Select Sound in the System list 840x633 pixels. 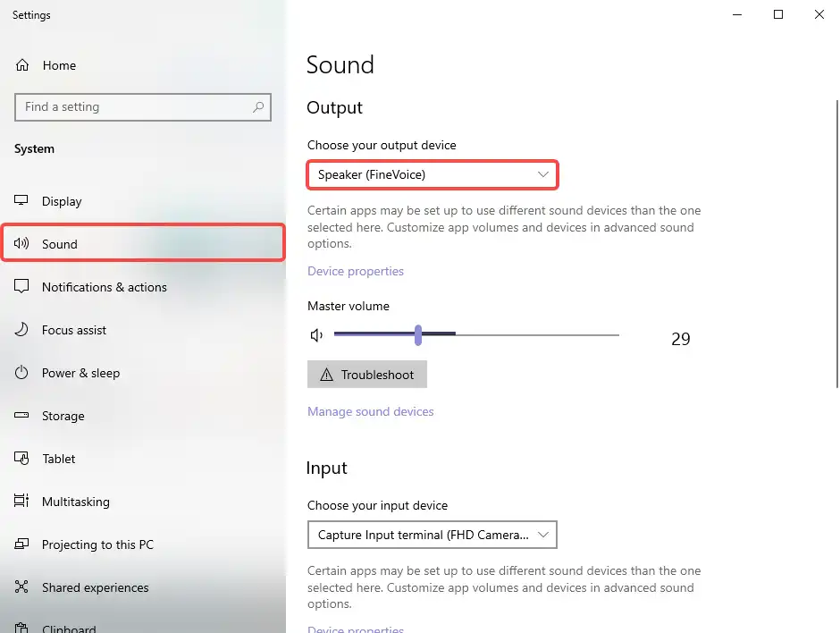tap(142, 244)
